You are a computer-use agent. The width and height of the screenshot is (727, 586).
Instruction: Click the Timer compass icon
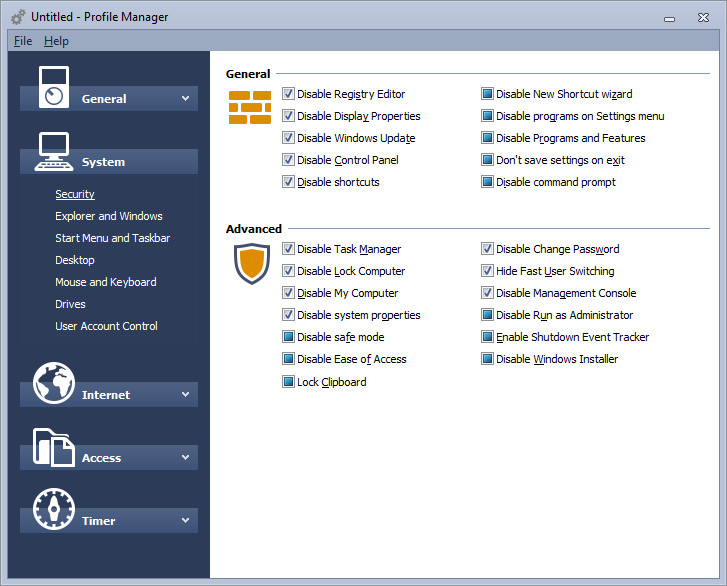pyautogui.click(x=54, y=509)
